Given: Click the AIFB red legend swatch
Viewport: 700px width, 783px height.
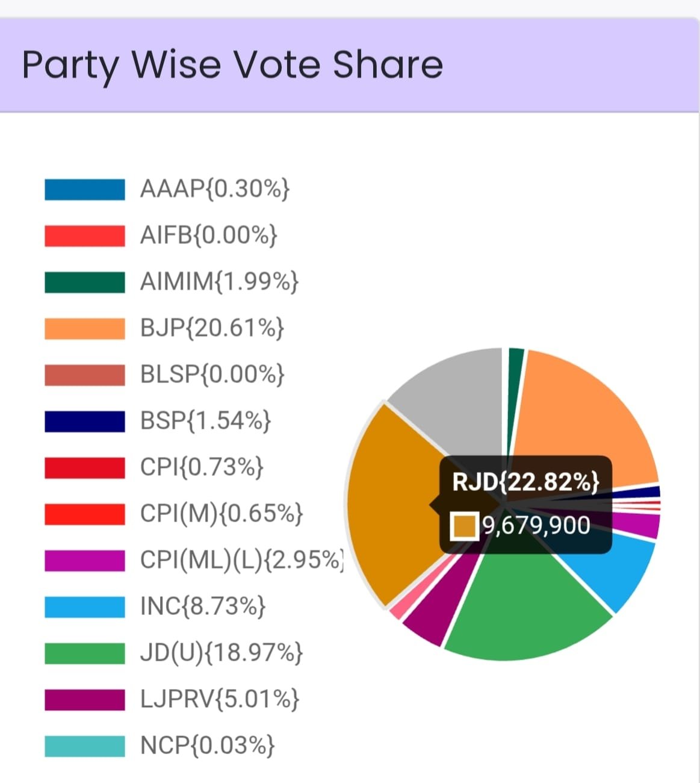Looking at the screenshot, I should pos(85,236).
